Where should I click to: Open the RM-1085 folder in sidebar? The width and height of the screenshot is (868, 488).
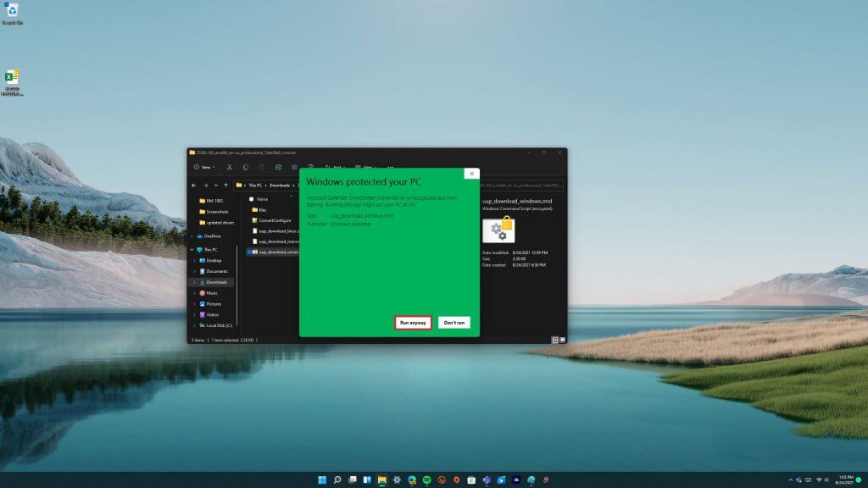211,201
